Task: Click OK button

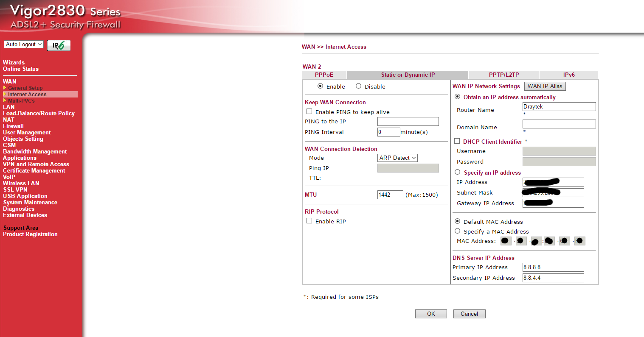Action: (x=431, y=314)
